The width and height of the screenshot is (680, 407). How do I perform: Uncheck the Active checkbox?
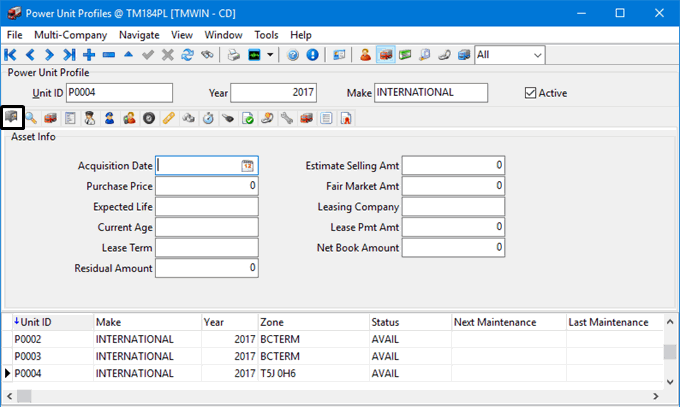531,93
